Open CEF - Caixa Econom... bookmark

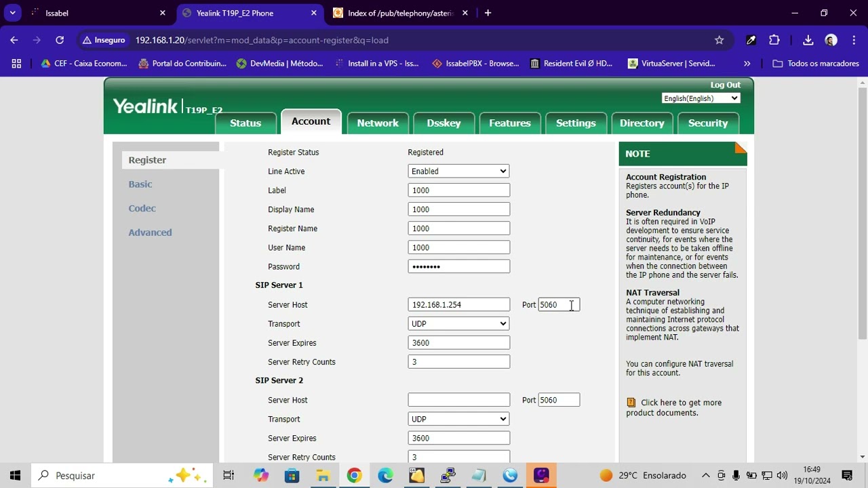pos(84,63)
